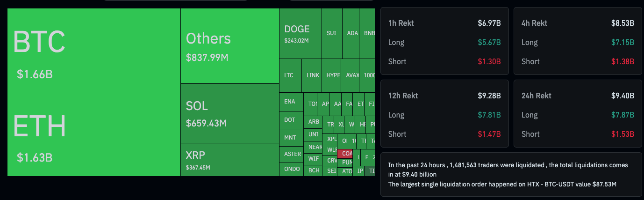Click the XRP heatmap tile
This screenshot has width=644, height=200.
(x=229, y=160)
